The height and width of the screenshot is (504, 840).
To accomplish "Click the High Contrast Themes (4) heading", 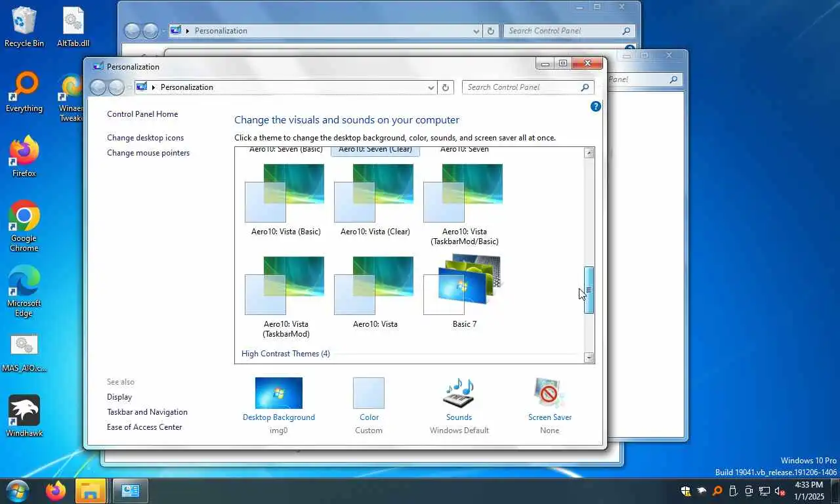I will pyautogui.click(x=285, y=354).
